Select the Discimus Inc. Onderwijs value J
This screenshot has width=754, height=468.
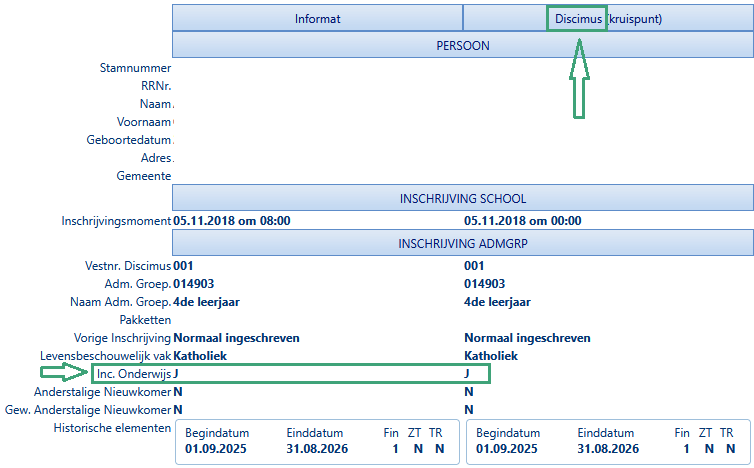467,373
